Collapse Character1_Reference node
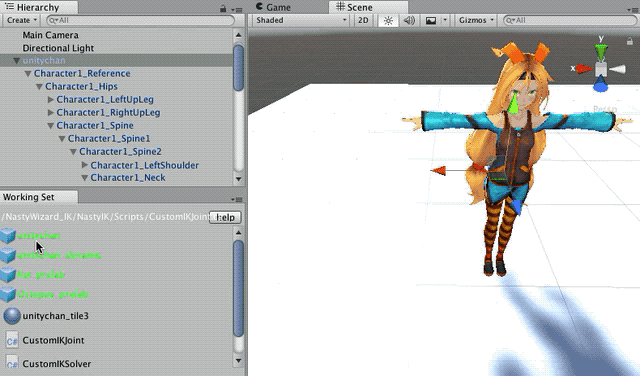Screen dimensions: 640x376 click(x=28, y=74)
